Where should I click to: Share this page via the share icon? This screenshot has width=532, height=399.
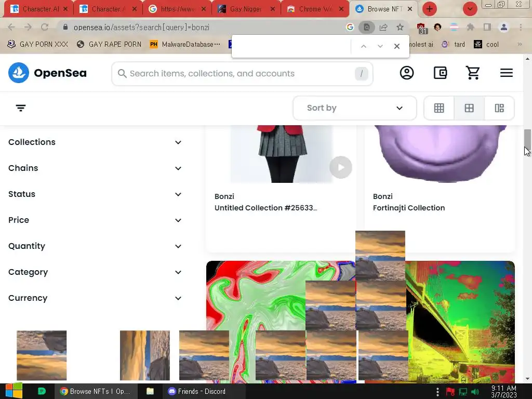point(383,27)
